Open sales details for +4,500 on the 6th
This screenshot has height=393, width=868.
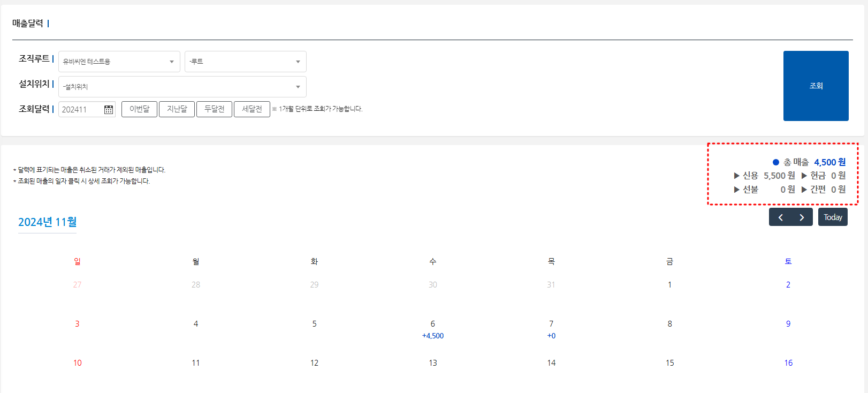pyautogui.click(x=433, y=336)
